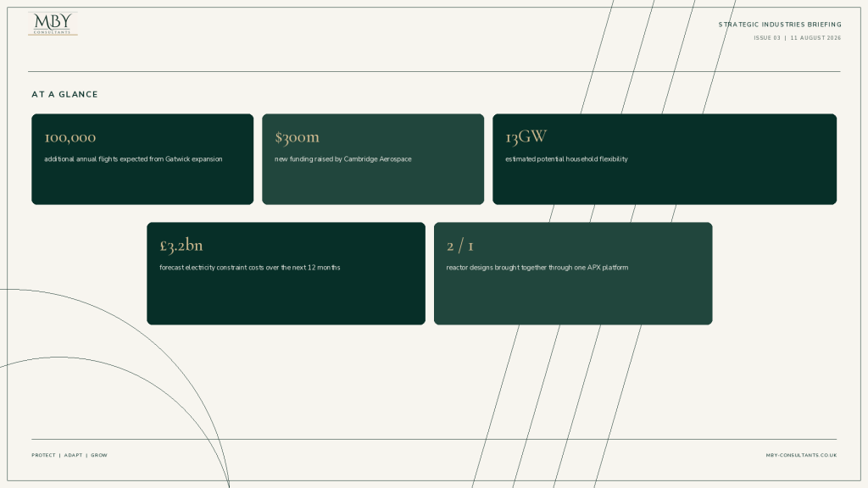Open the 100,000 Gatwick flights card
Image resolution: width=868 pixels, height=488 pixels.
142,159
